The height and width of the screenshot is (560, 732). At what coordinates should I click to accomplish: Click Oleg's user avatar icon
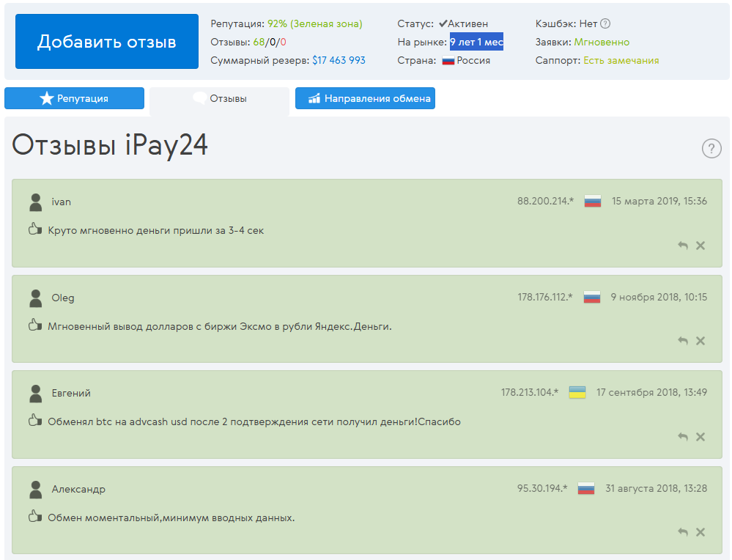tap(35, 298)
